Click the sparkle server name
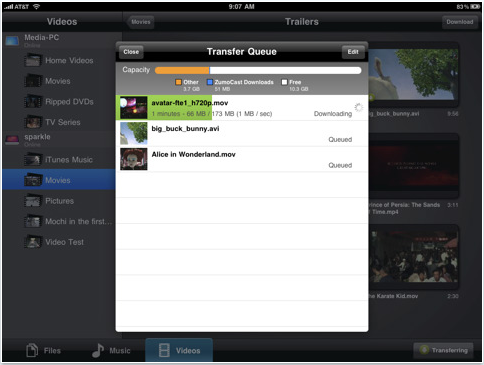Viewport: 484px width, 365px height. point(37,137)
